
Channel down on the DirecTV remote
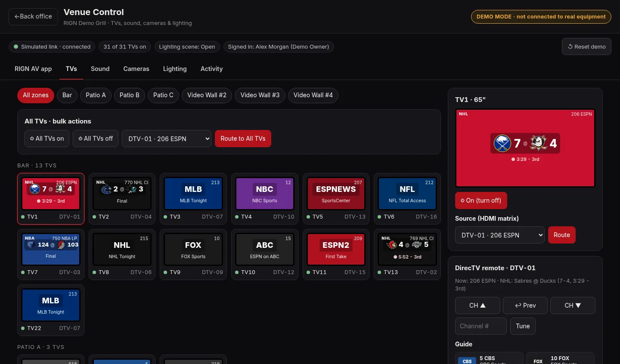573,305
